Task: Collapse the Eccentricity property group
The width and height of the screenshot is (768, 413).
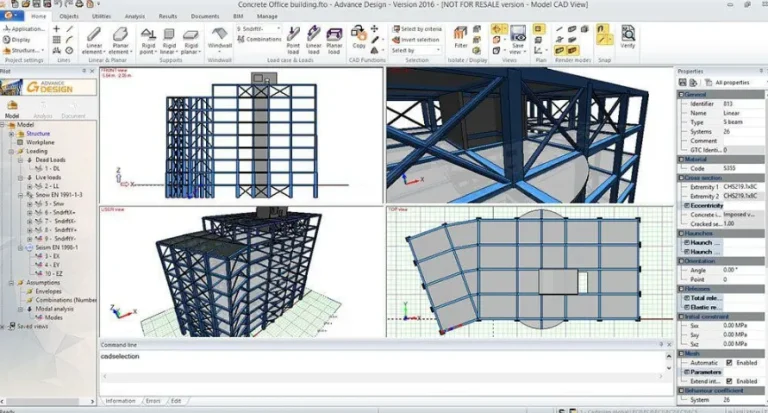Action: click(x=687, y=205)
